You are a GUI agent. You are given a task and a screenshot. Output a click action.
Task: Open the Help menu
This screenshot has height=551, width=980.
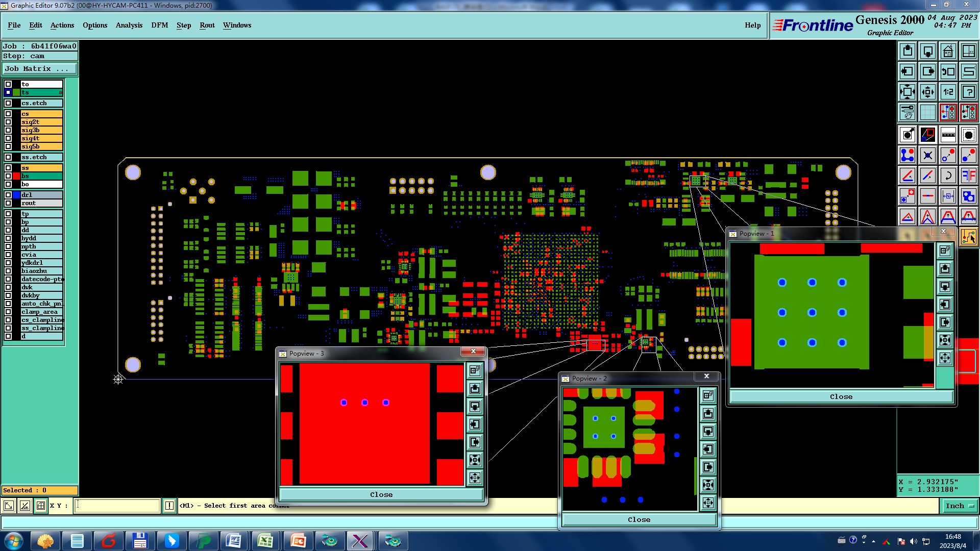click(x=753, y=25)
